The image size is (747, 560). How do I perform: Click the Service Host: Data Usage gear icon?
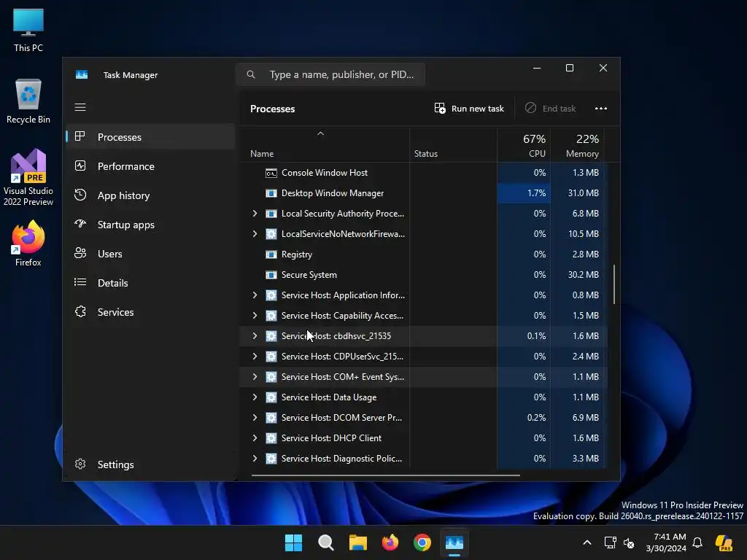coord(271,397)
